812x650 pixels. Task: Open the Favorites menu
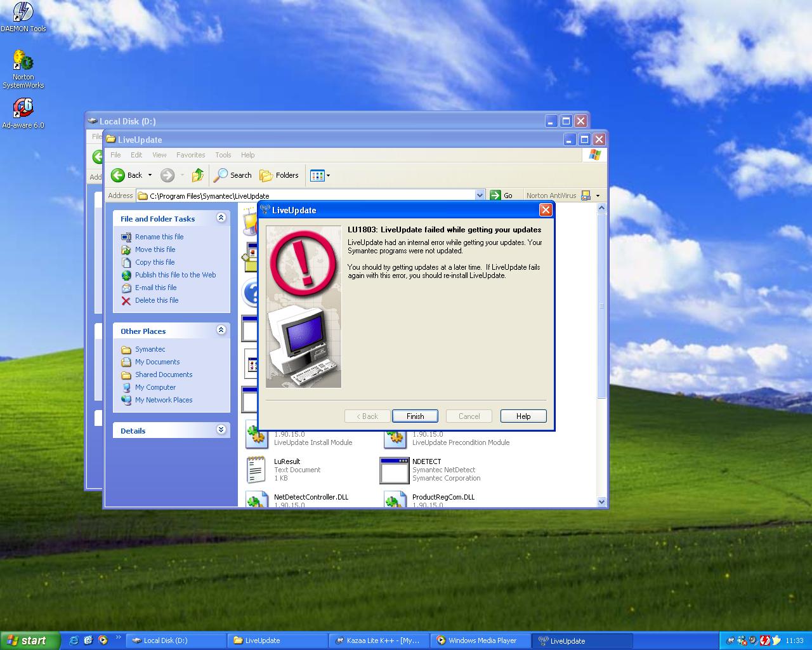(x=191, y=155)
